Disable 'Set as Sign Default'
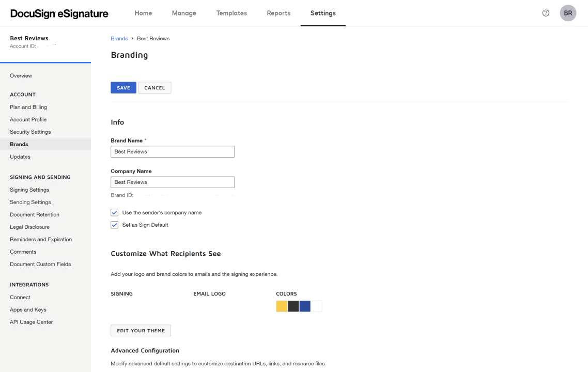Viewport: 588px width, 372px height. point(114,225)
